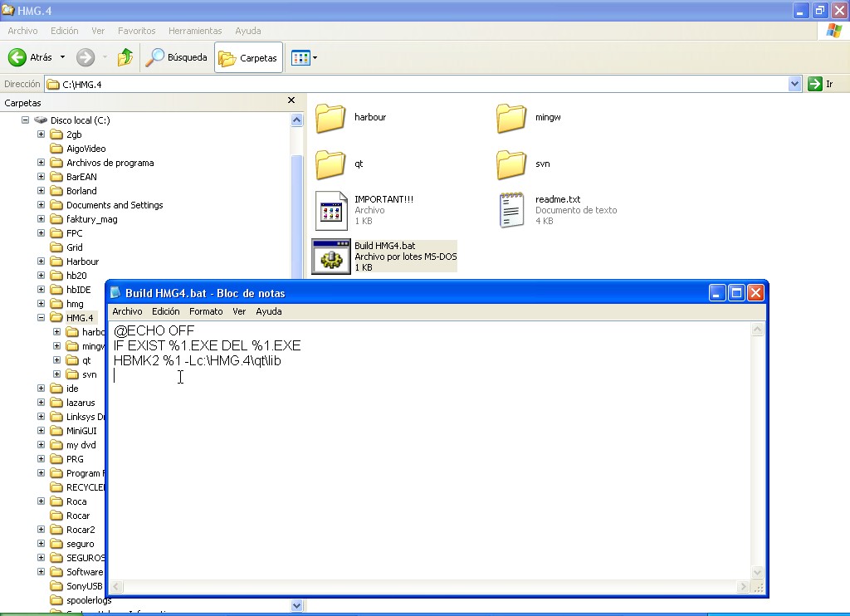Viewport: 850px width, 616px height.
Task: Select the Build HMG4.bat gear icon
Action: coord(331,257)
